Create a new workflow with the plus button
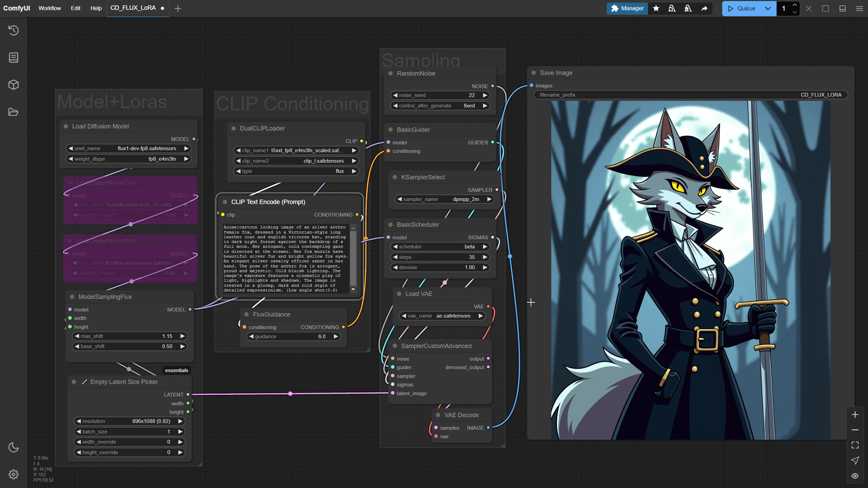This screenshot has width=868, height=488. [178, 8]
